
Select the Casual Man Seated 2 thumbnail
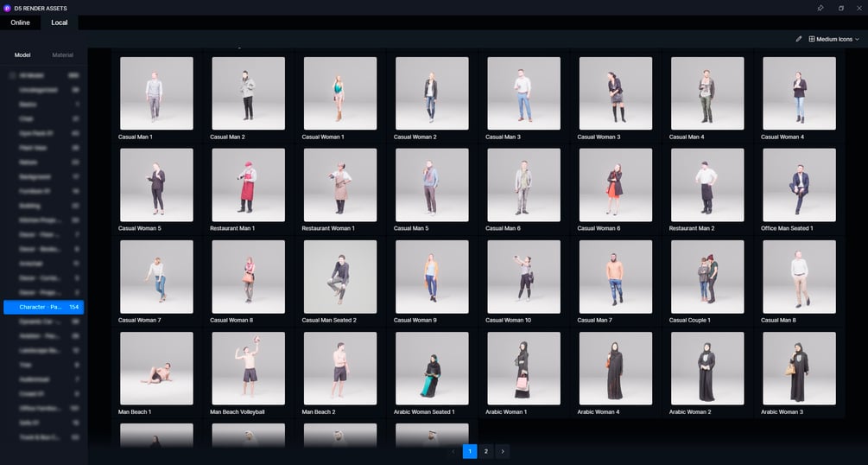[340, 277]
